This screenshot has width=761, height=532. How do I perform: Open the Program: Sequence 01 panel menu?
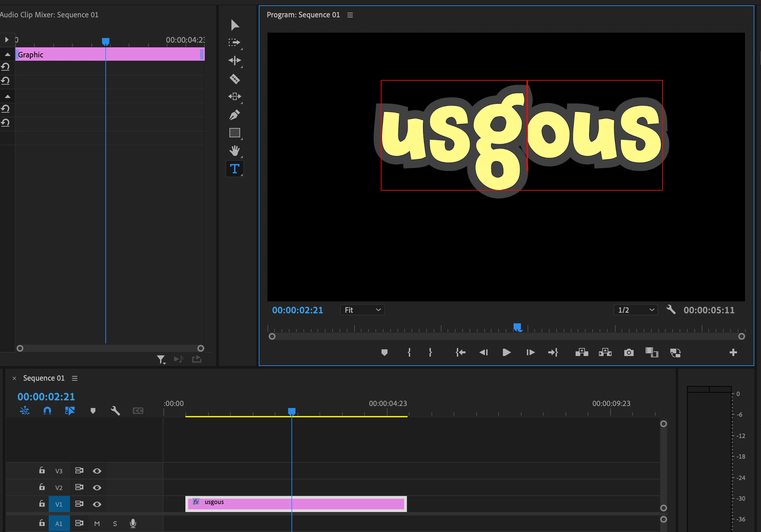[350, 15]
